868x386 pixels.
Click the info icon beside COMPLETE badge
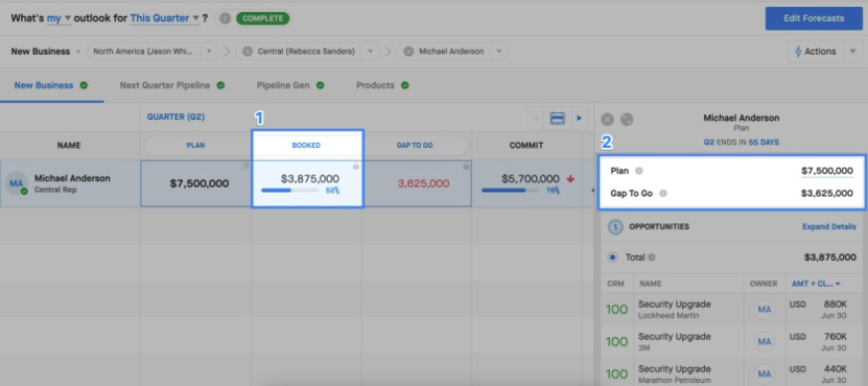coord(224,18)
